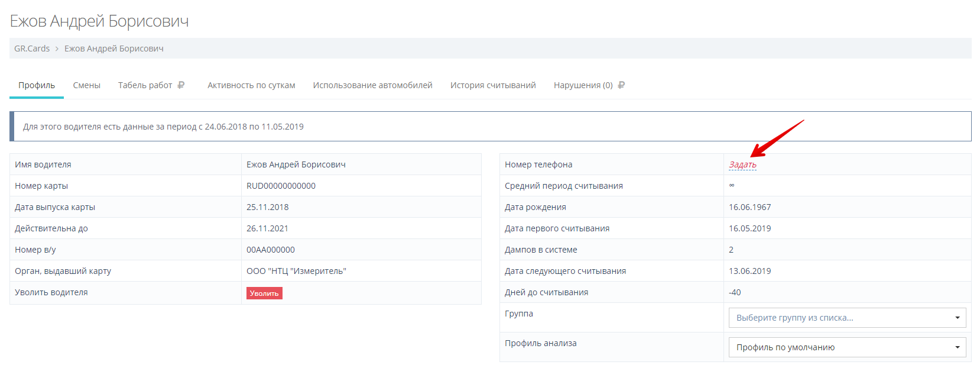980x368 pixels.
Task: Click the card issue date 25.11.2018
Action: pyautogui.click(x=268, y=207)
